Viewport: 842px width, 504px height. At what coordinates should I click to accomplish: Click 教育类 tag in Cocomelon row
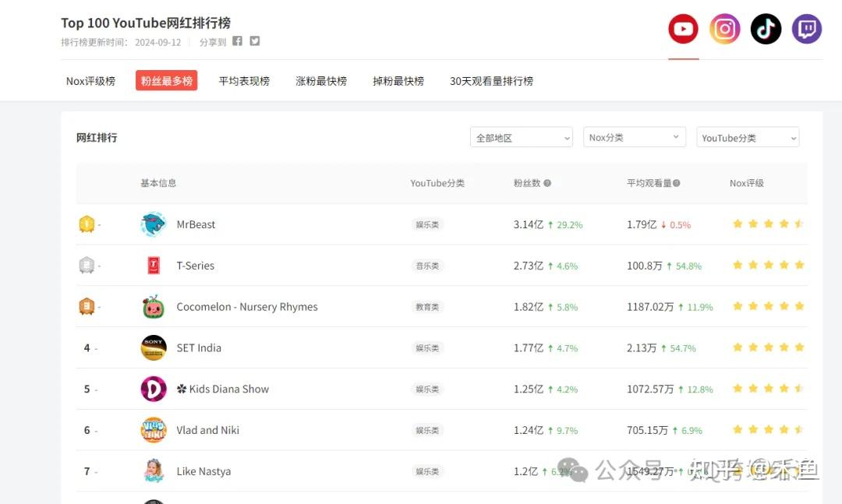427,307
